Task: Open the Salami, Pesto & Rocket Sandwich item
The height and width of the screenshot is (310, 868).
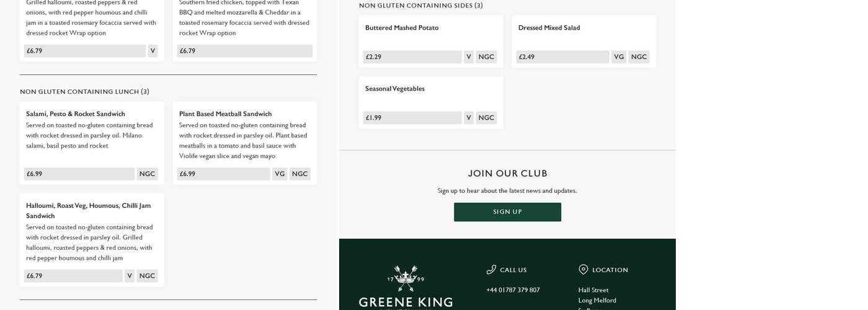Action: point(76,114)
